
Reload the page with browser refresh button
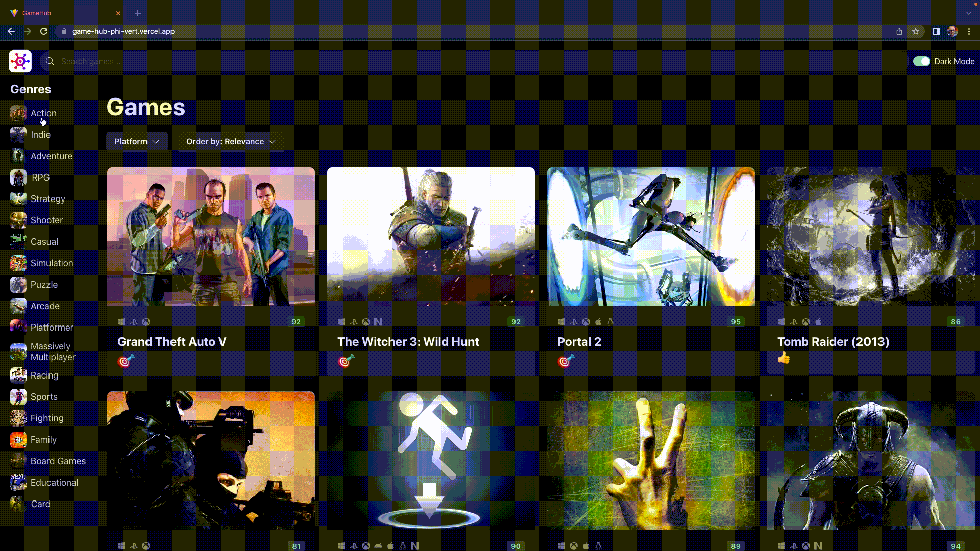coord(44,31)
